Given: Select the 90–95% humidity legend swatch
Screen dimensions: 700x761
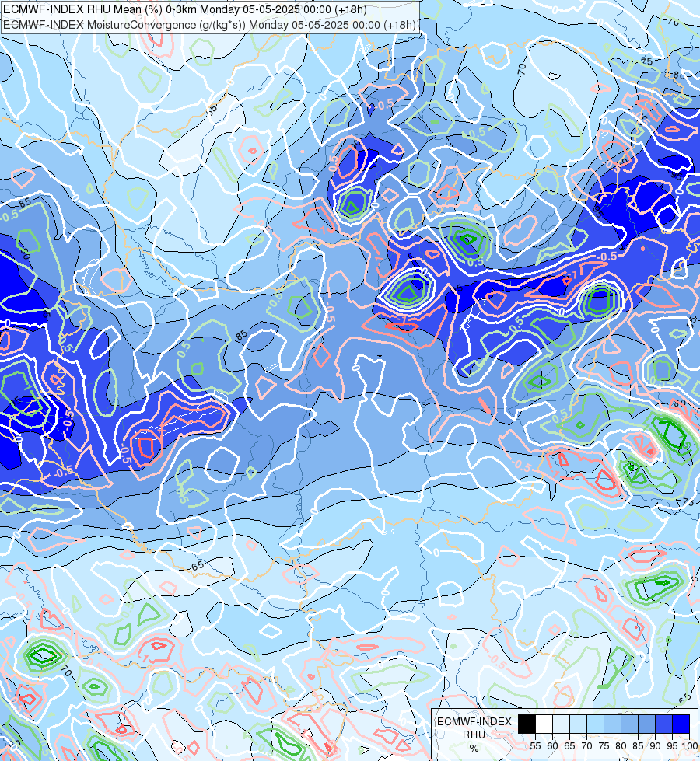Looking at the screenshot, I should (x=663, y=724).
